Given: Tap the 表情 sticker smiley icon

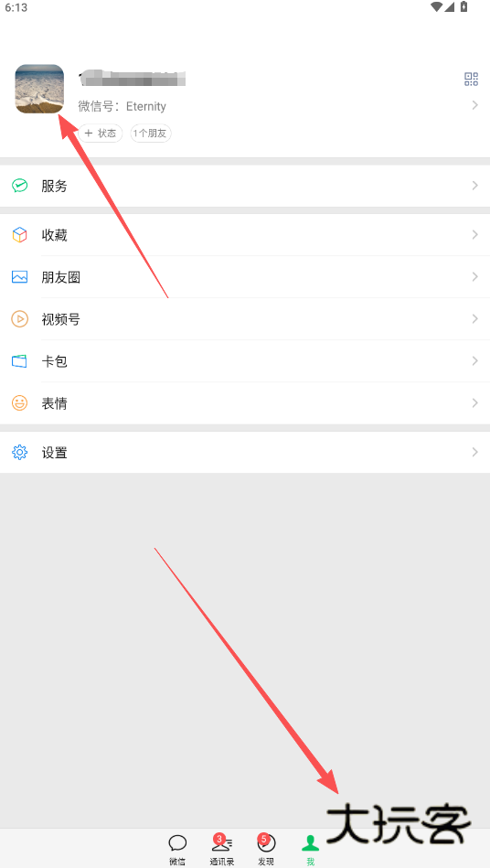Looking at the screenshot, I should coord(20,403).
